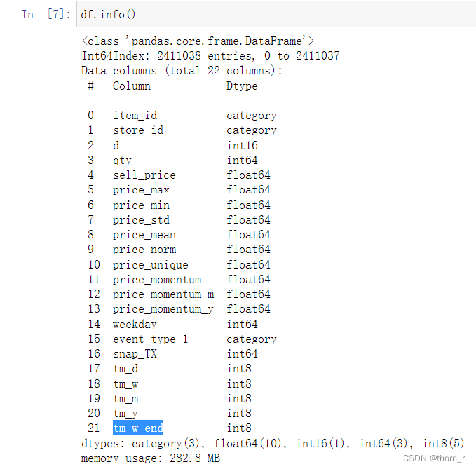This screenshot has height=469, width=476.
Task: Click the price_min column name
Action: 141,205
